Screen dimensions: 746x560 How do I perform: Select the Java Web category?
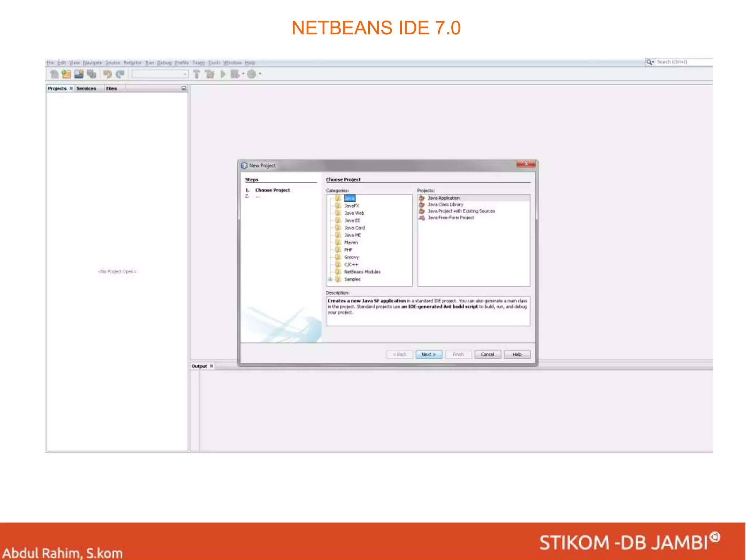tap(354, 213)
